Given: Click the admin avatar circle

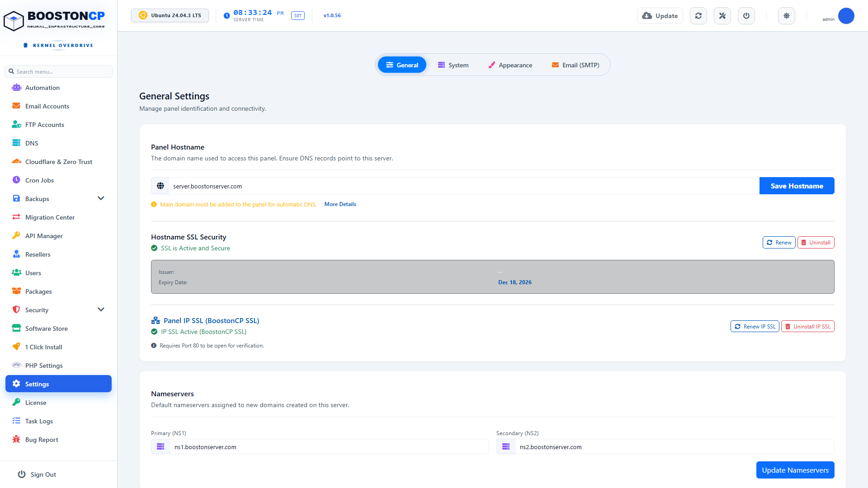Looking at the screenshot, I should (x=846, y=16).
